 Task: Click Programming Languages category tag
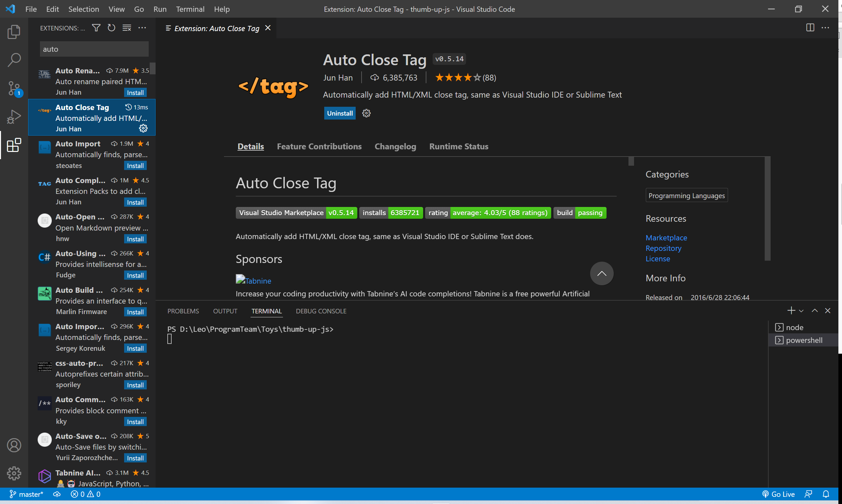[686, 195]
